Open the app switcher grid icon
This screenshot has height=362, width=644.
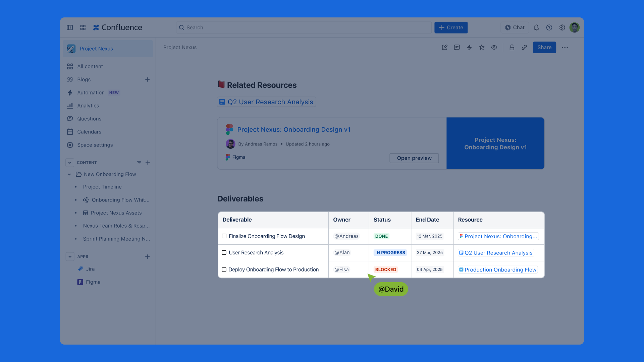click(83, 27)
